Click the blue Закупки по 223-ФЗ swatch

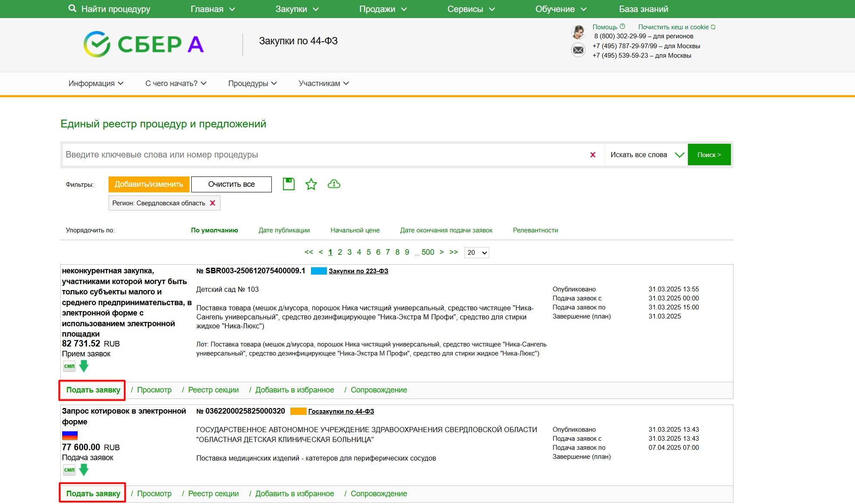point(319,271)
